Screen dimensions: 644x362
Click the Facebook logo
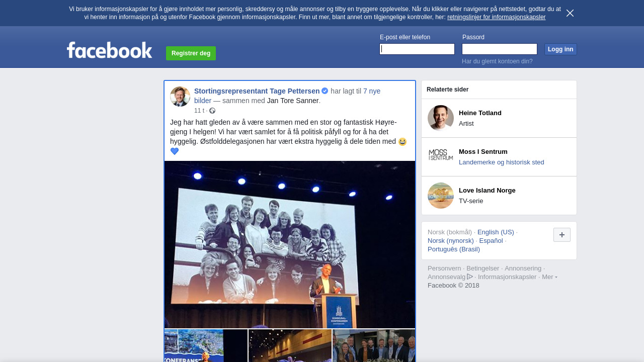pyautogui.click(x=109, y=50)
